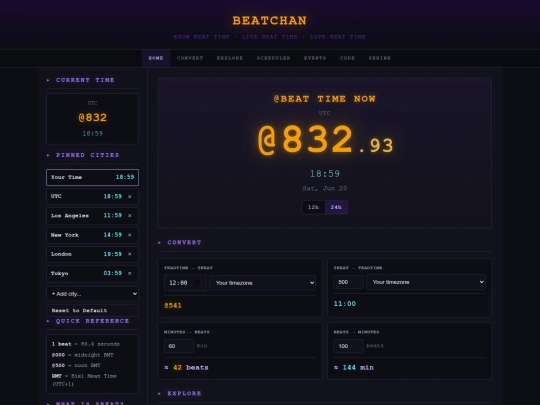Switch to 12h time format
Screen dimensions: 540x405
313,207
